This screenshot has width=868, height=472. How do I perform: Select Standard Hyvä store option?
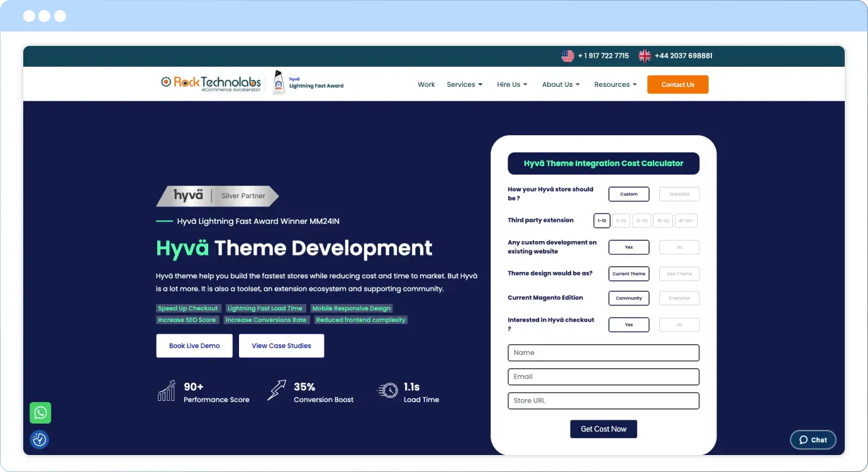(x=679, y=194)
